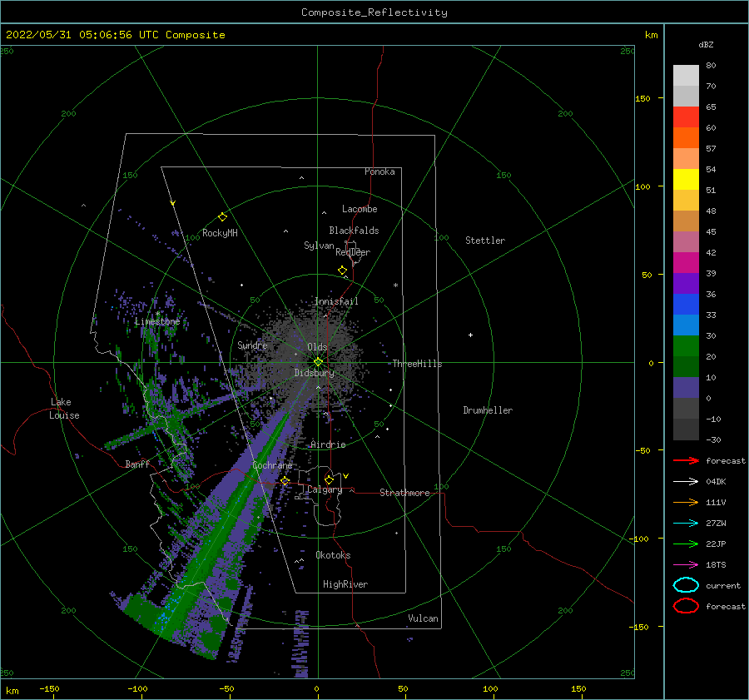
Task: Click the white plus marker below Stettler
Action: pyautogui.click(x=470, y=335)
